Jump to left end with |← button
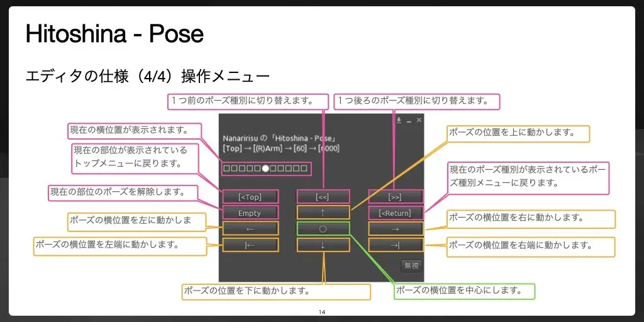Viewport: 644px width, 322px height. point(250,245)
